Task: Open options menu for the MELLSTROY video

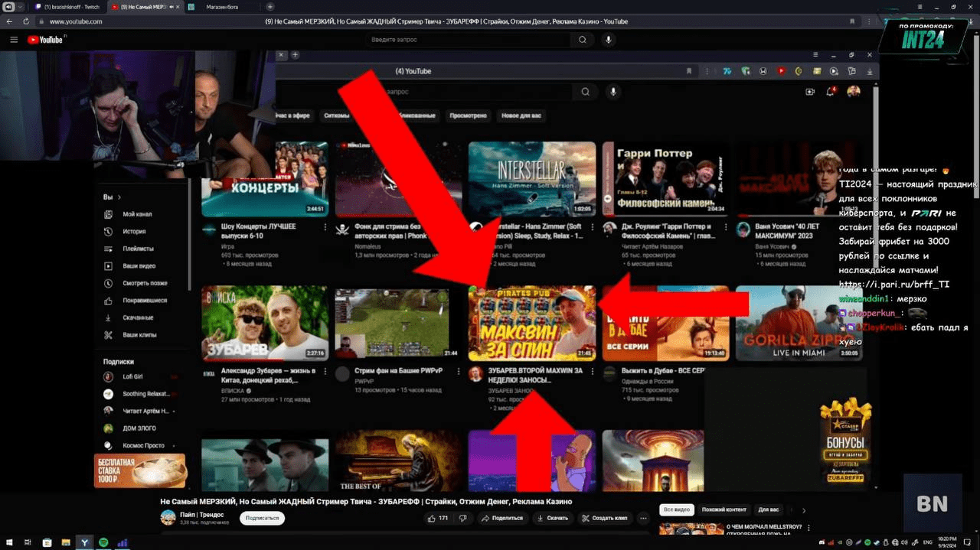Action: [810, 528]
